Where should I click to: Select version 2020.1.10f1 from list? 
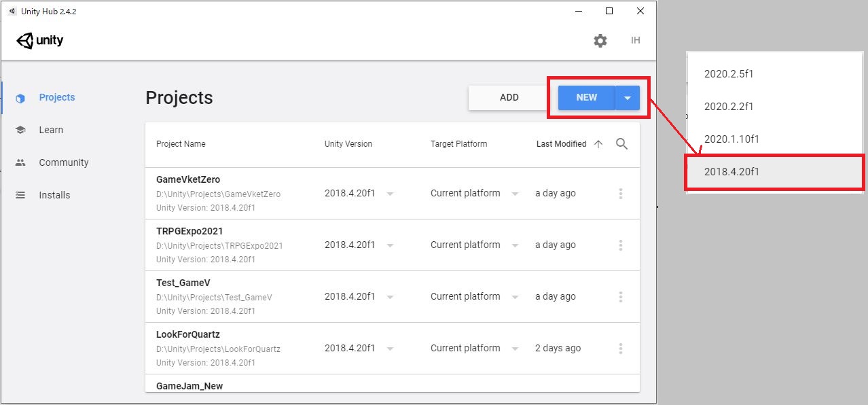[775, 139]
